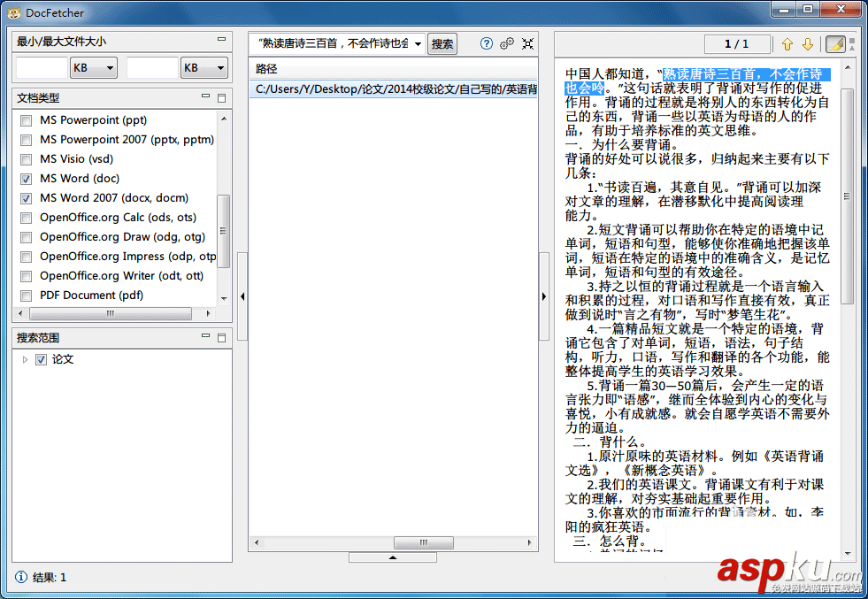Click the help question mark icon
The image size is (868, 599).
487,43
